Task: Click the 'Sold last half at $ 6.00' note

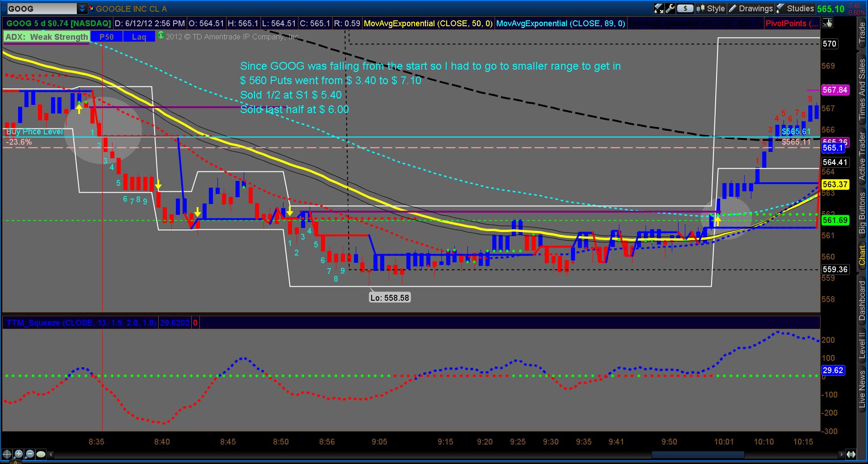Action: point(294,109)
